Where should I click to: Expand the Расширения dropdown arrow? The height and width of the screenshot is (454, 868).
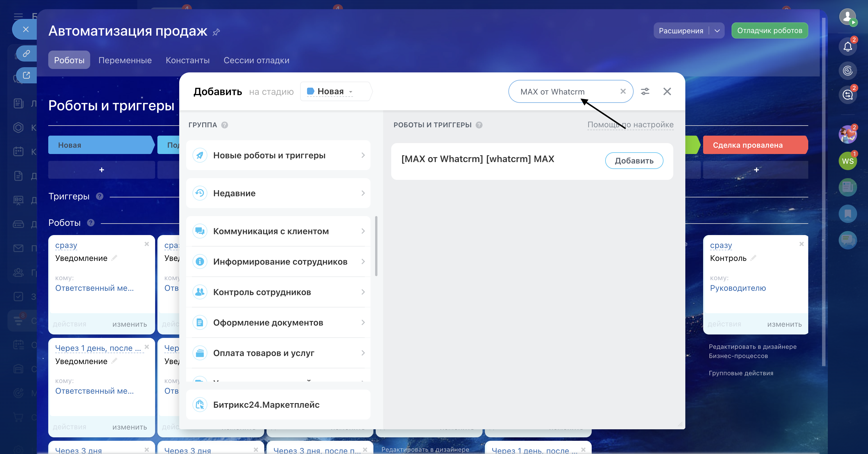click(717, 31)
